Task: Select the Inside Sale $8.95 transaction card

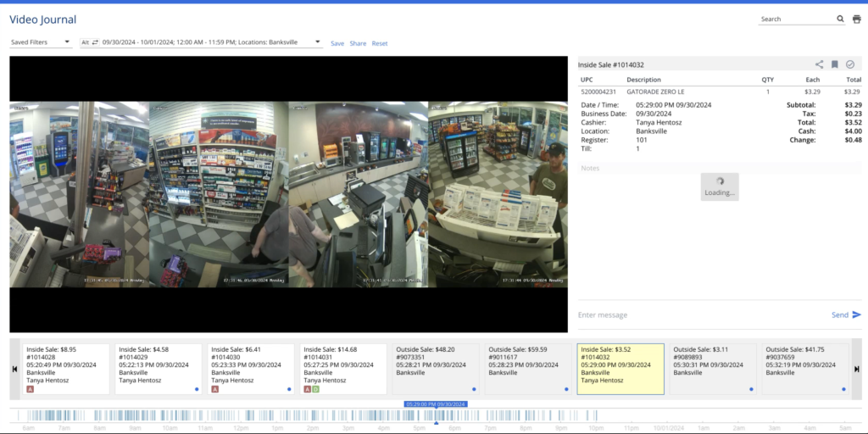Action: tap(67, 368)
